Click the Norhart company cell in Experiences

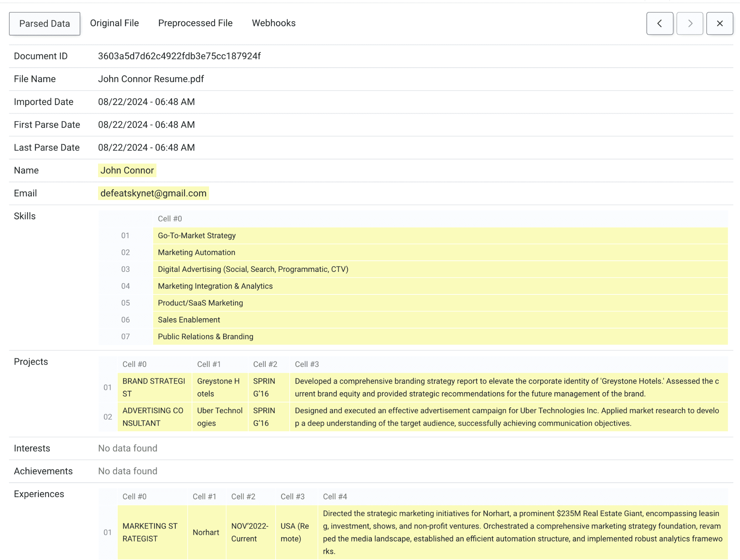206,532
